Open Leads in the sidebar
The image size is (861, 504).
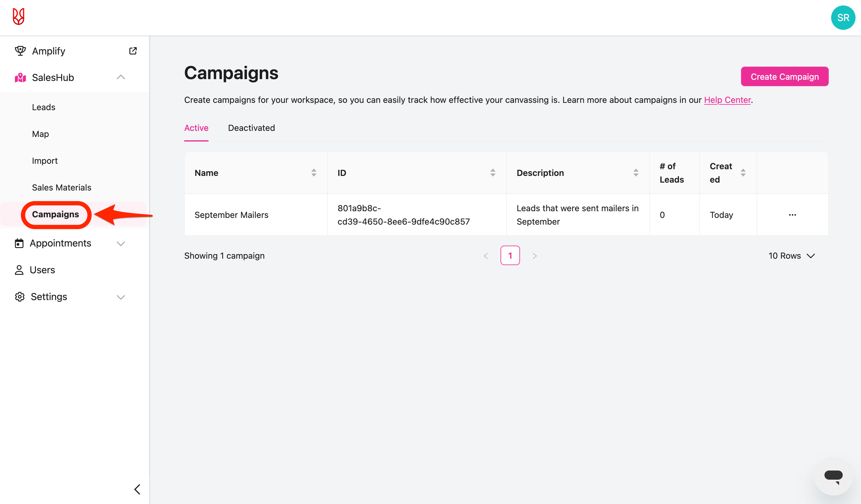(x=44, y=107)
